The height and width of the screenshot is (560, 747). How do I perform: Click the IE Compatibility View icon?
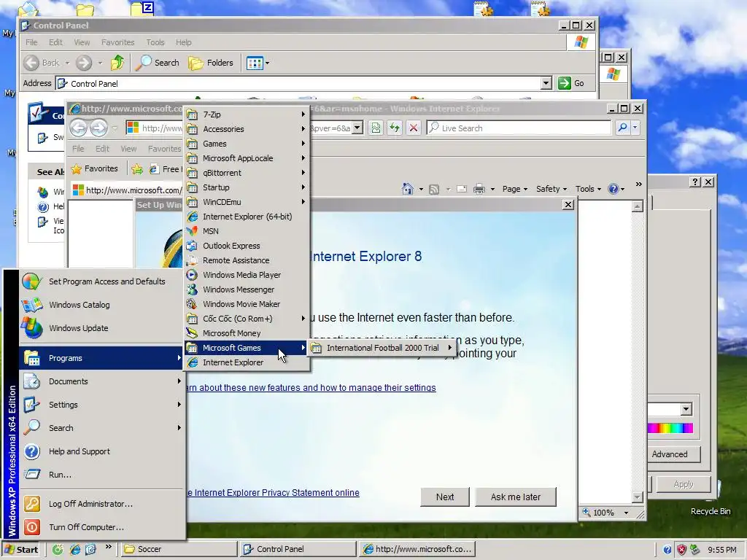376,128
